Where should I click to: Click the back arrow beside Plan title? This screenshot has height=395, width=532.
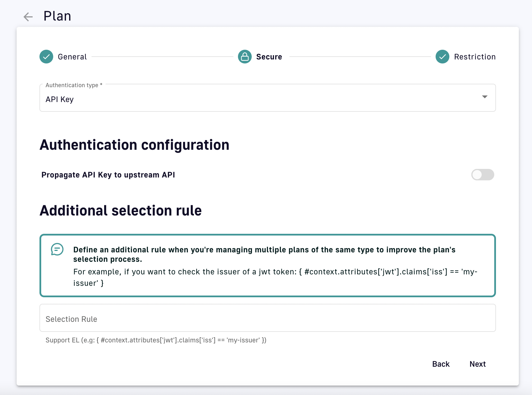28,17
